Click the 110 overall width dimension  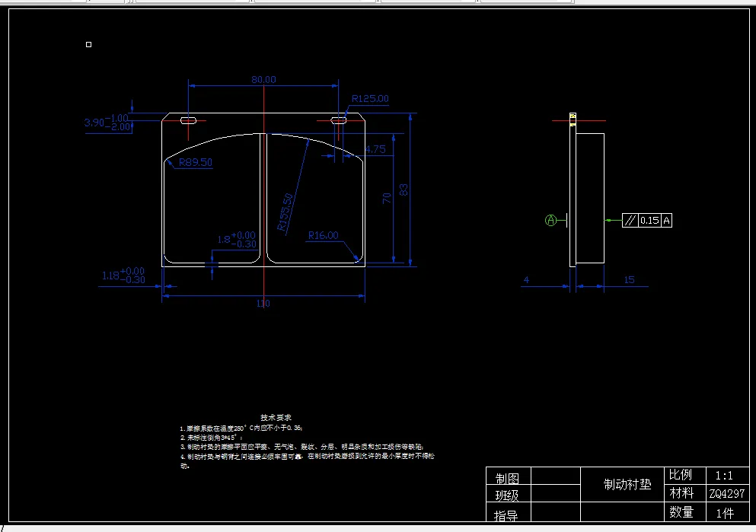click(x=263, y=304)
